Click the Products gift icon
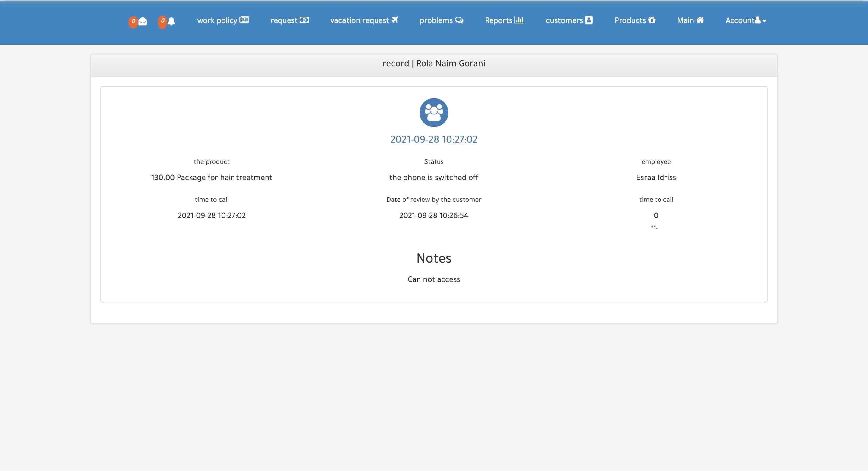This screenshot has width=868, height=471. (652, 20)
